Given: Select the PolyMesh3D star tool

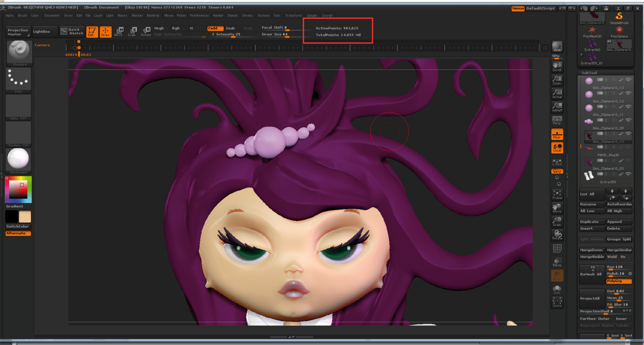Looking at the screenshot, I should [592, 32].
